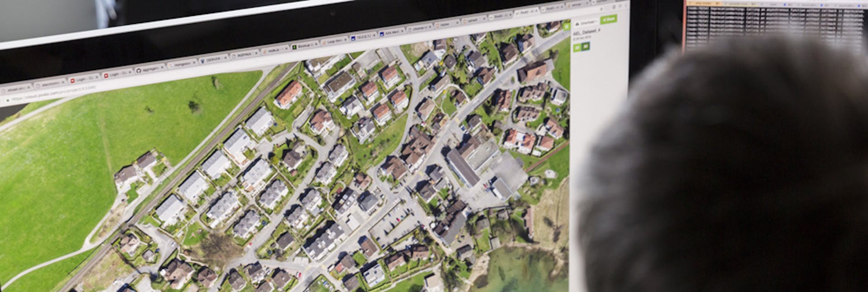
Task: Switch to the AXA Med browser tab
Action: [x=392, y=33]
